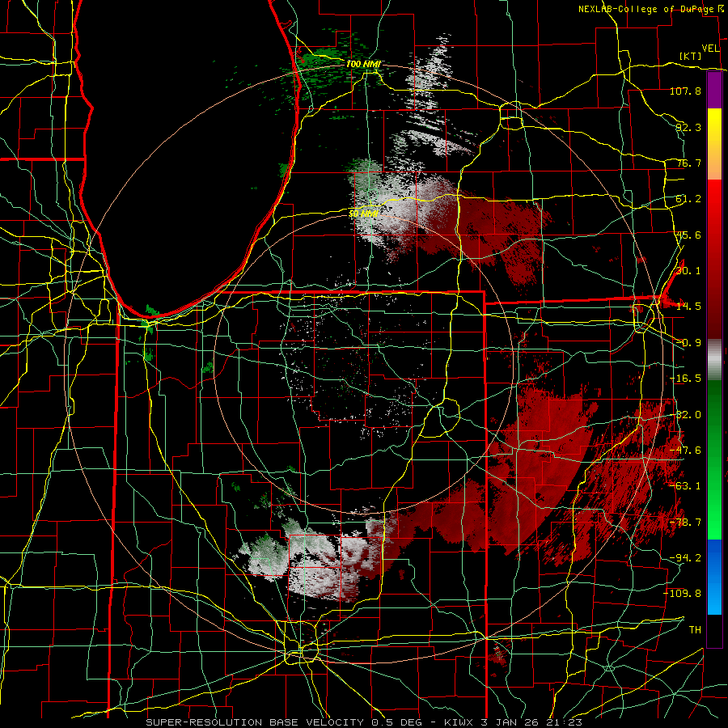The height and width of the screenshot is (728, 728).
Task: Click the 107.8 legend value
Action: tap(685, 91)
